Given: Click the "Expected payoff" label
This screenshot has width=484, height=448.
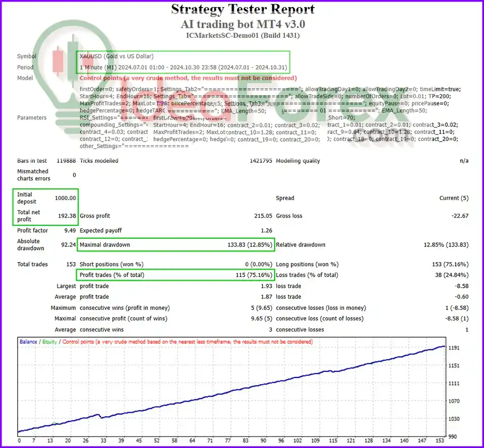Looking at the screenshot, I should [101, 230].
